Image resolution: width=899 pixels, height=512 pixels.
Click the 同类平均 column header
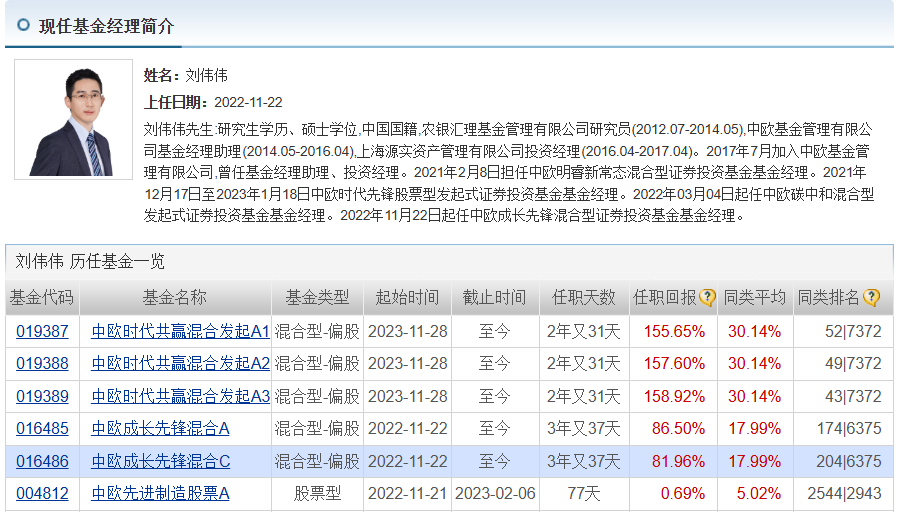click(x=755, y=298)
